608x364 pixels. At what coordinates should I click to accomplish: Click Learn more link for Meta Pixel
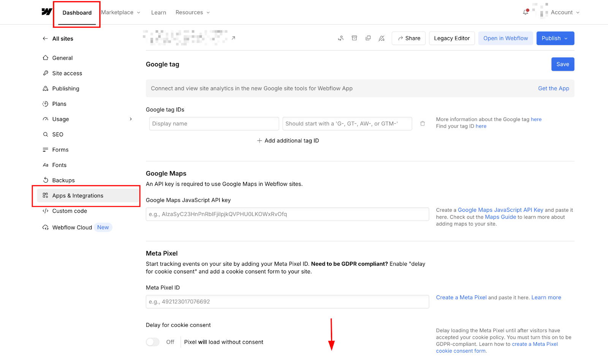[x=546, y=298]
